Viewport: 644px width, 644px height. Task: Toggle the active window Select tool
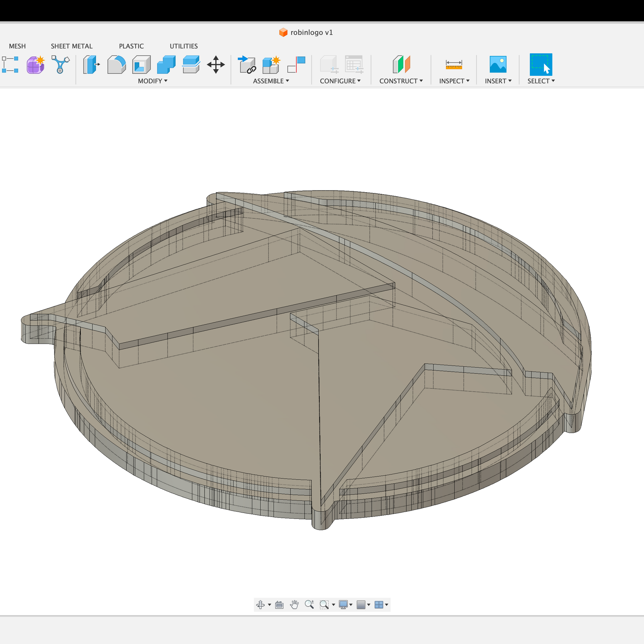(x=541, y=64)
